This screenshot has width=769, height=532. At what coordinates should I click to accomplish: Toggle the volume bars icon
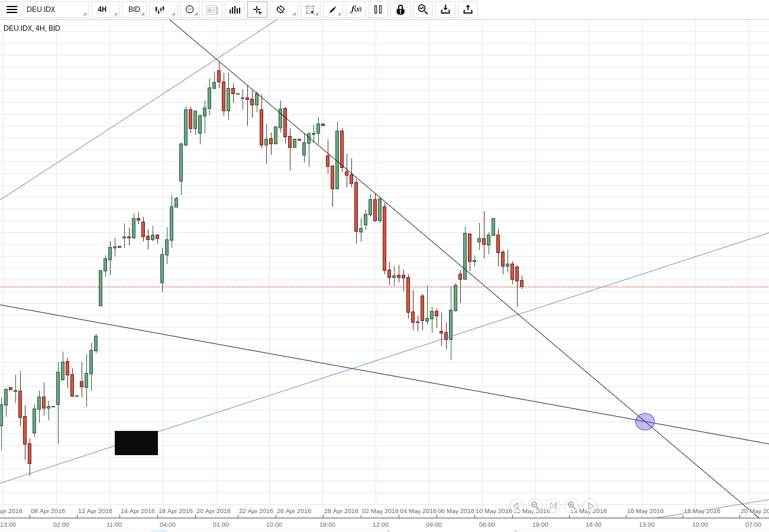pyautogui.click(x=235, y=9)
